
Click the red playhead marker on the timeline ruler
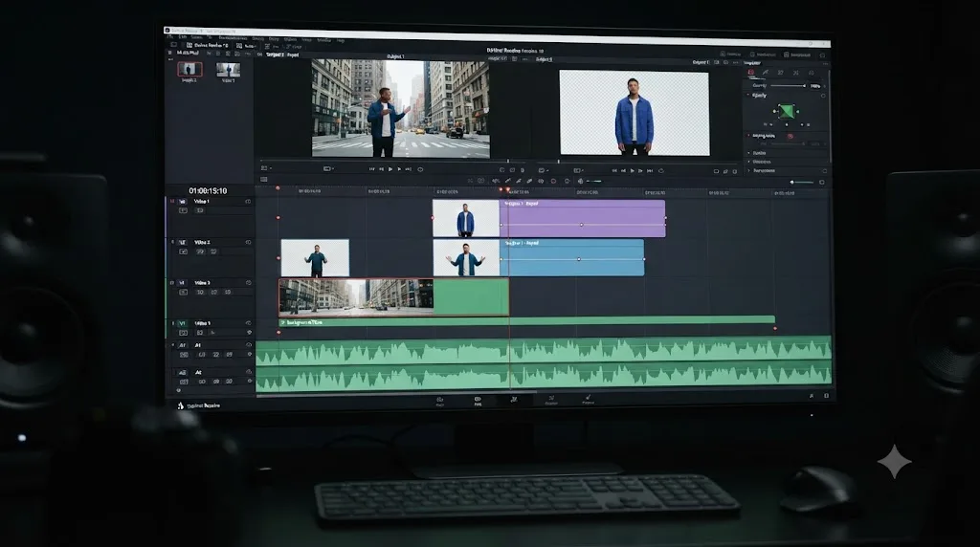tap(507, 189)
